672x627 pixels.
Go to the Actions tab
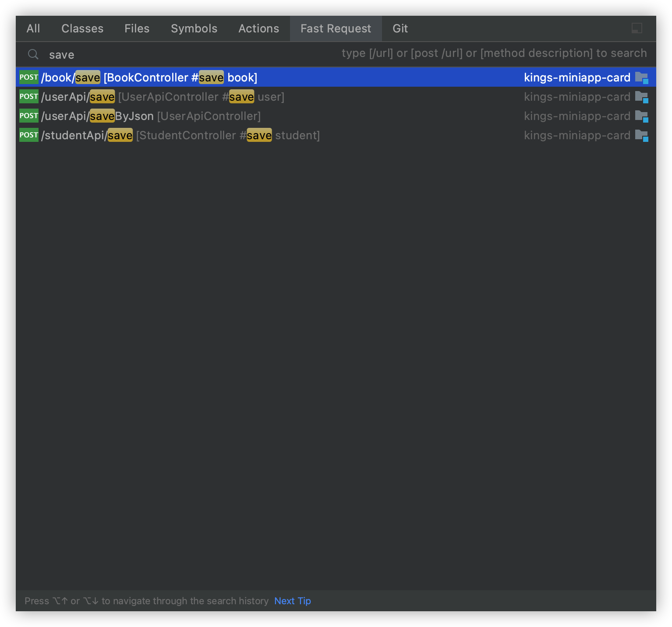point(259,28)
